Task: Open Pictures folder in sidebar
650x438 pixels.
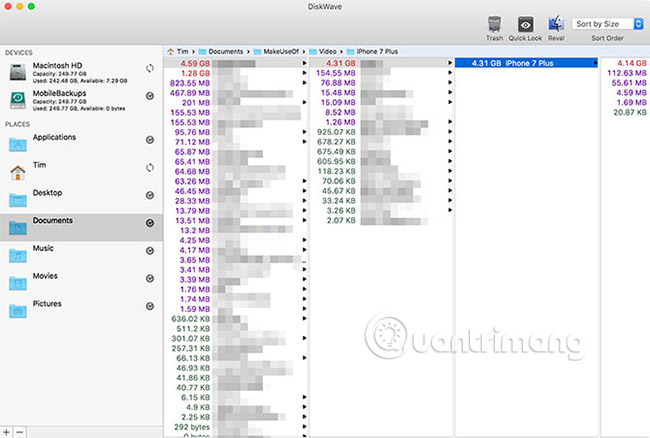Action: tap(80, 310)
